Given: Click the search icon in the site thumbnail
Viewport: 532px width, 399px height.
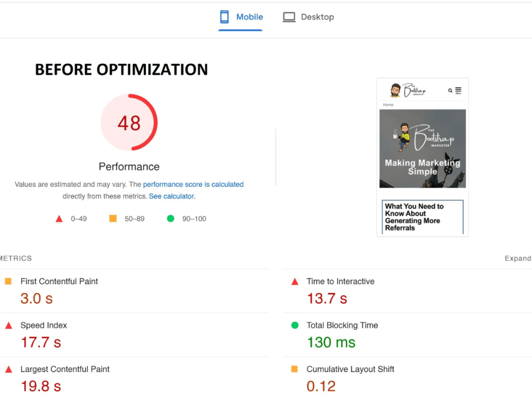Looking at the screenshot, I should (x=450, y=90).
